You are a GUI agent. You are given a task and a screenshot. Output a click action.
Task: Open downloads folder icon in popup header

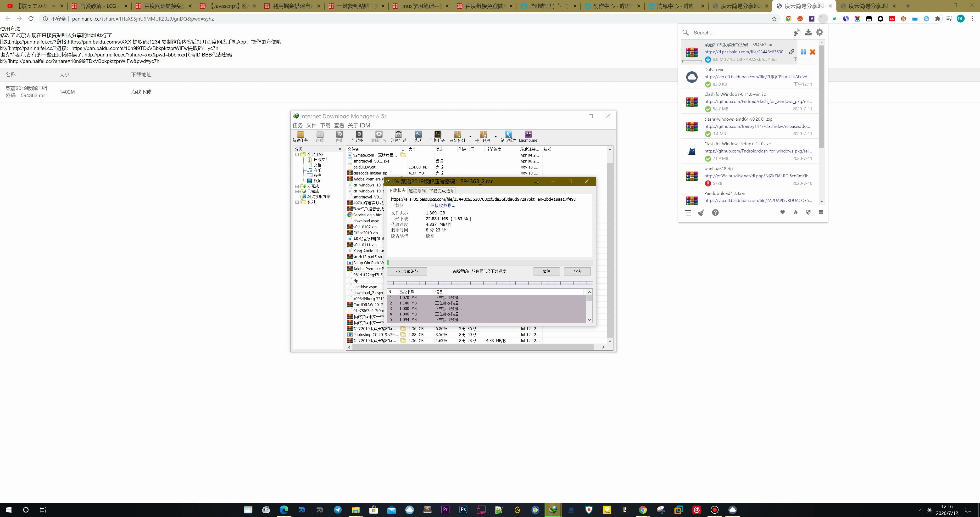tap(808, 32)
